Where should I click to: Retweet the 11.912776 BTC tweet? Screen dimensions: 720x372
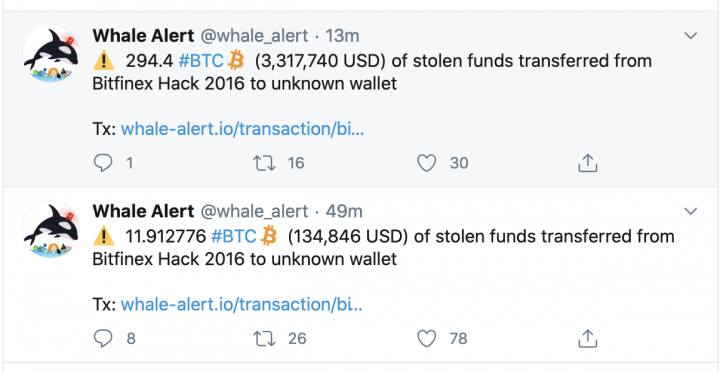[x=264, y=338]
